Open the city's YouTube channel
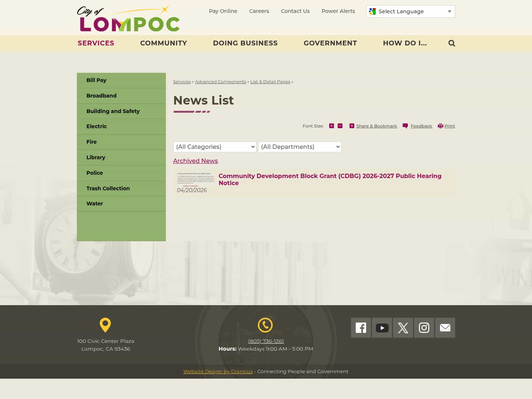The image size is (532, 399). point(382,328)
